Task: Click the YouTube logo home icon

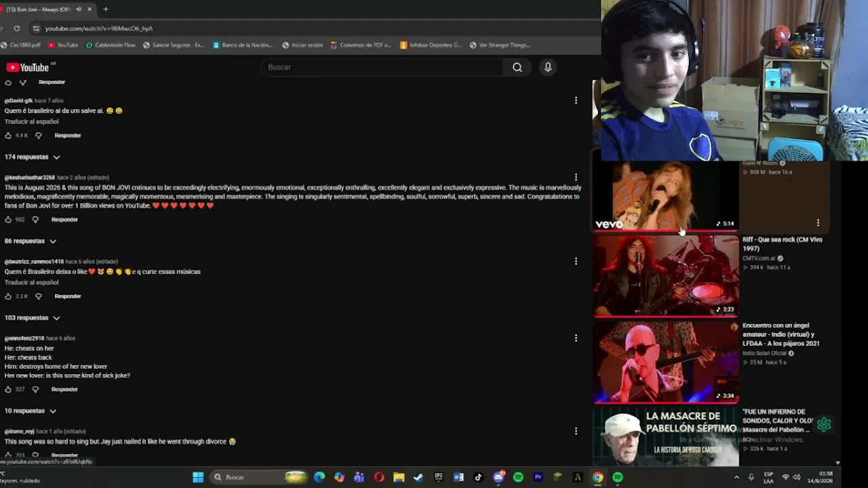Action: pyautogui.click(x=27, y=67)
